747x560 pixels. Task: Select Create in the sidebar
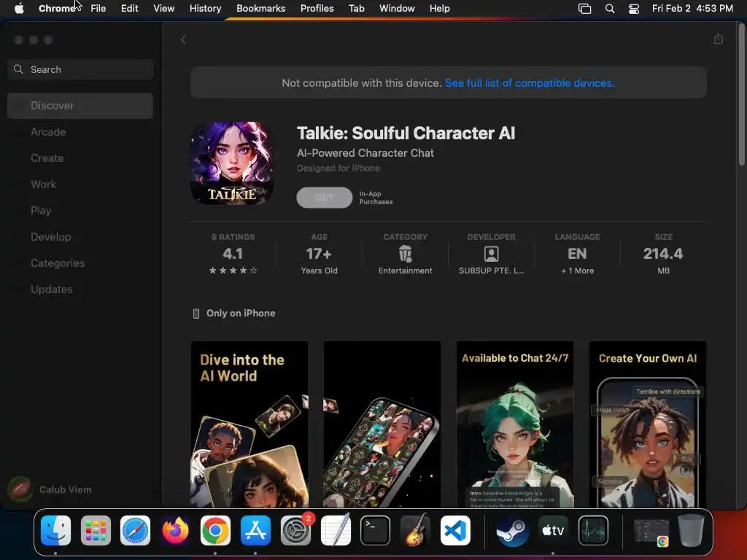(x=80, y=158)
